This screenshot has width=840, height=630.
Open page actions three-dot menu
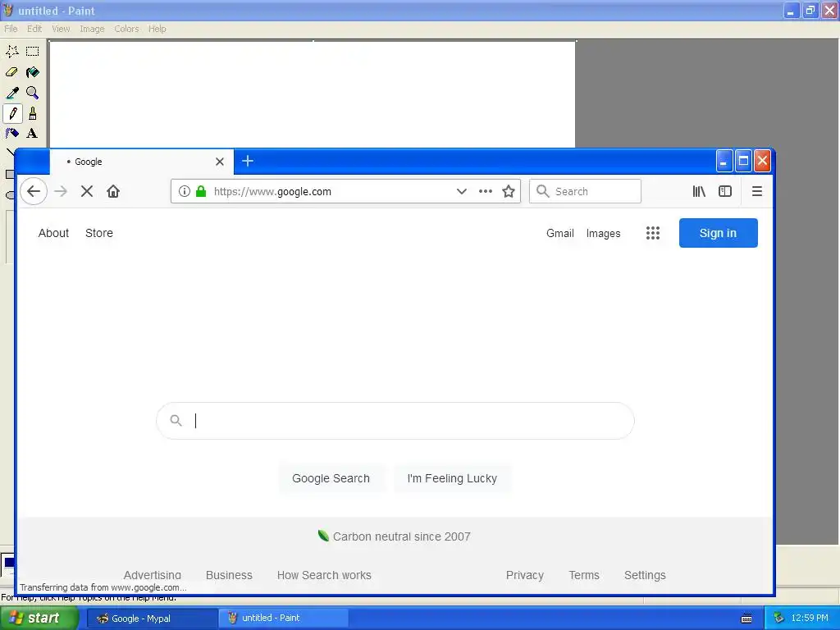click(486, 191)
